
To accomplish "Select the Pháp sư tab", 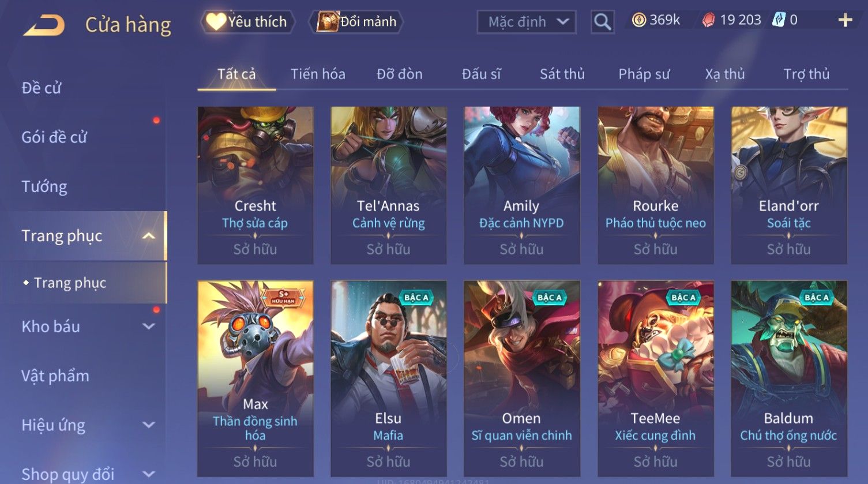I will click(644, 74).
